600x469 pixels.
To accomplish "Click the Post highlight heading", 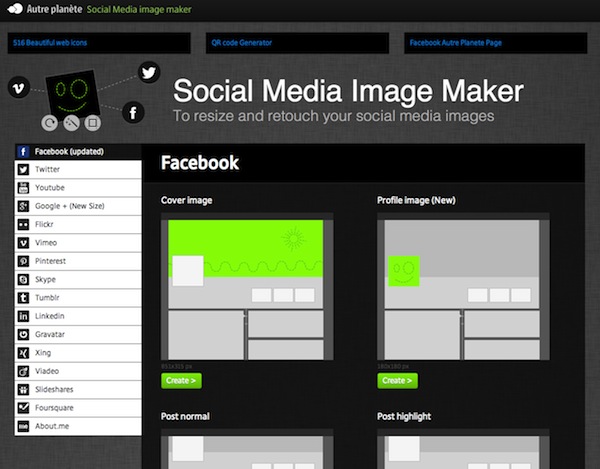I will [x=404, y=417].
